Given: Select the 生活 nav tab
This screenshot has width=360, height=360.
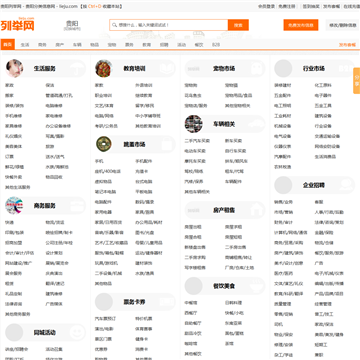Looking at the screenshot, I should (25, 45).
